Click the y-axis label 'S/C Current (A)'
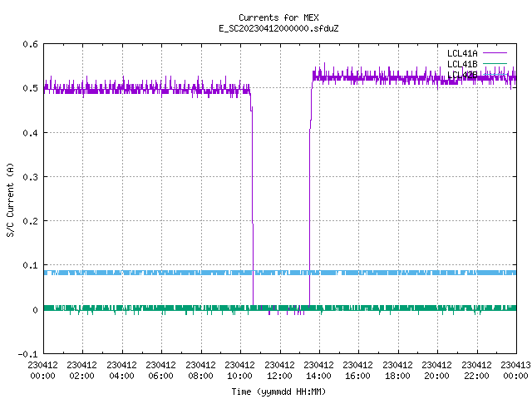 pyautogui.click(x=10, y=200)
